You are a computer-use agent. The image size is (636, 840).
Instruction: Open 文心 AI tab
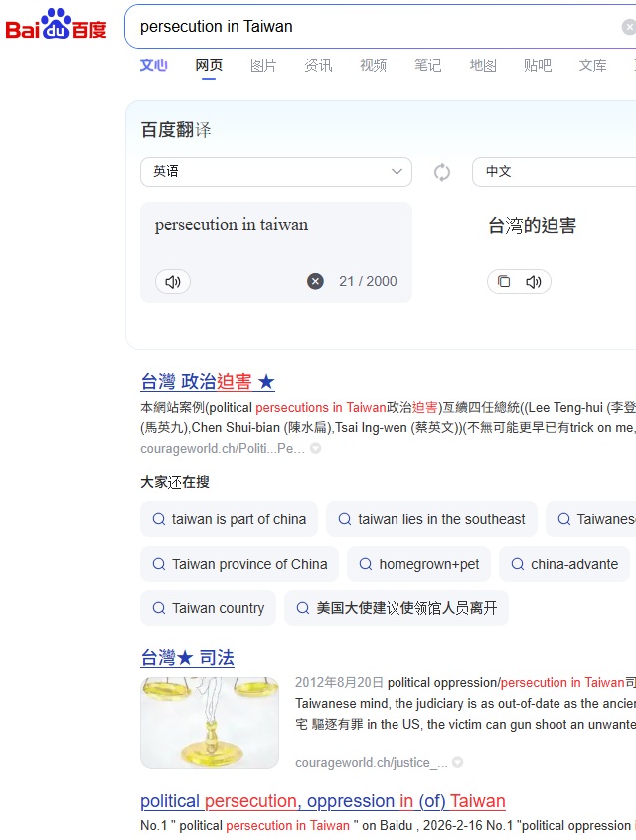[x=153, y=66]
